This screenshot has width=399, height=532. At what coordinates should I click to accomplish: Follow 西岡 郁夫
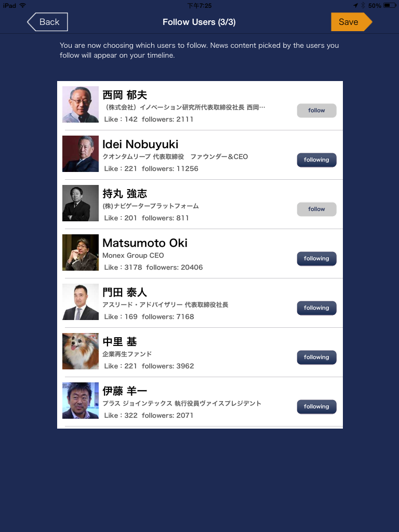[x=316, y=111]
